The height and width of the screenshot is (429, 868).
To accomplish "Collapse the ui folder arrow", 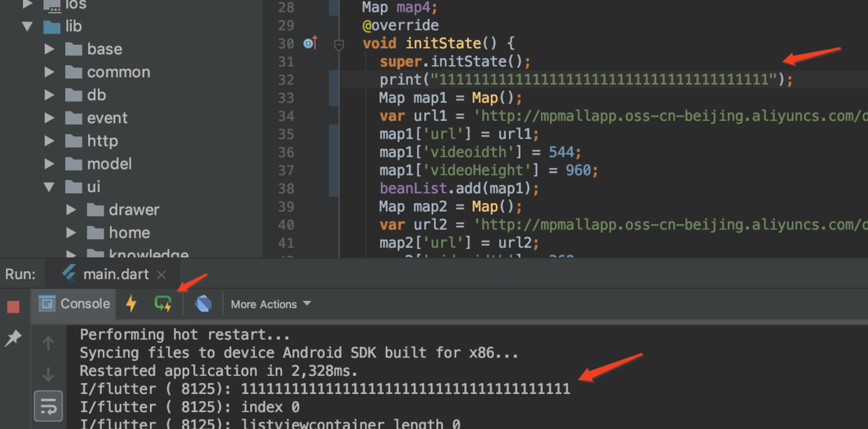I will (49, 187).
